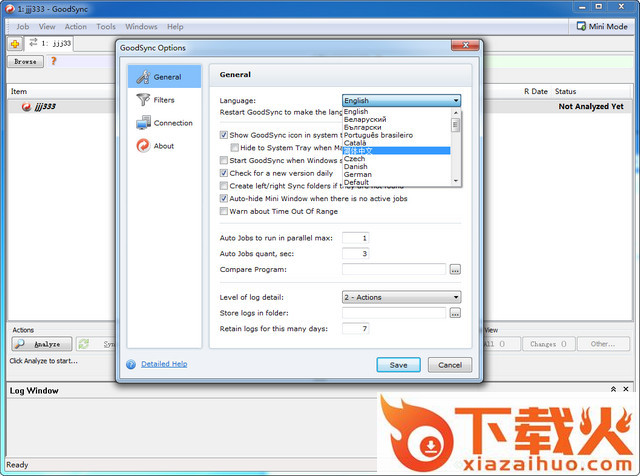Viewport: 640px width, 476px height.
Task: Toggle Hide to System Tray checkbox
Action: point(234,147)
